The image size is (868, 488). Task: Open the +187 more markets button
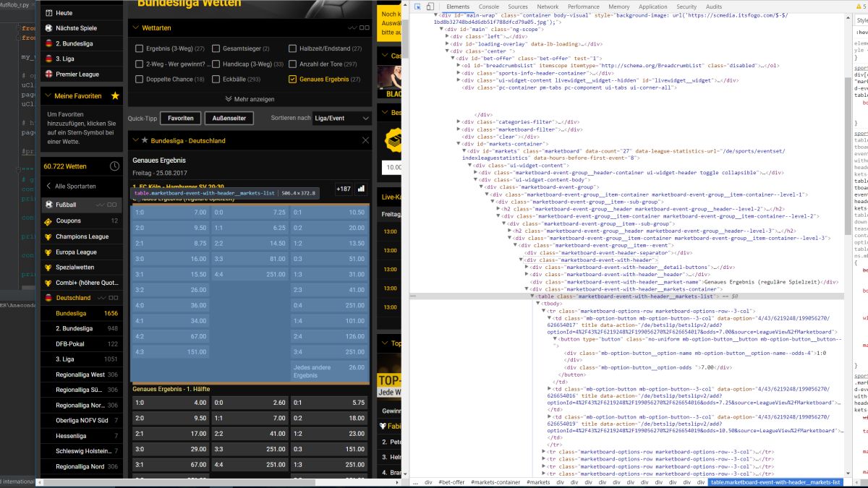coord(343,189)
